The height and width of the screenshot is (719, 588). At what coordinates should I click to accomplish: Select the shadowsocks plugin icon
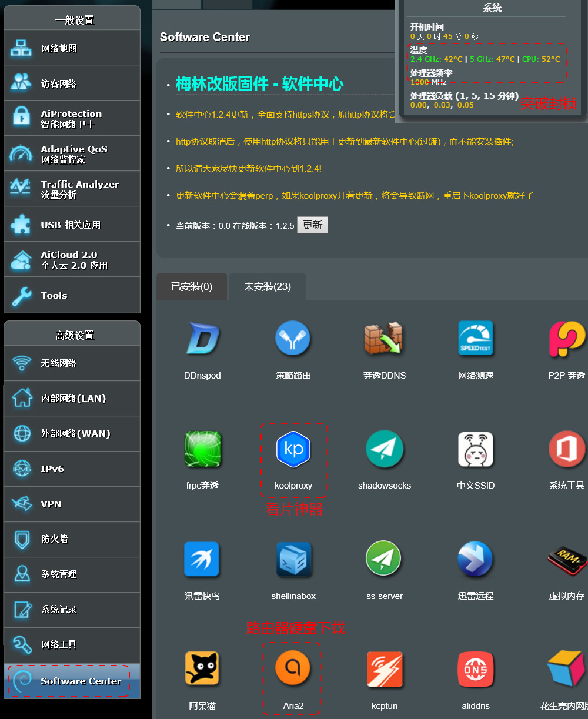click(384, 449)
